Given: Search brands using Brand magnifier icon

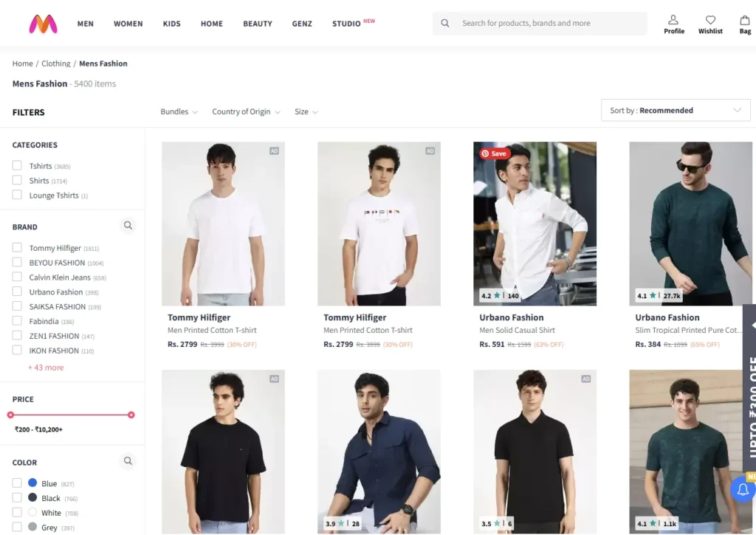Looking at the screenshot, I should click(x=128, y=226).
